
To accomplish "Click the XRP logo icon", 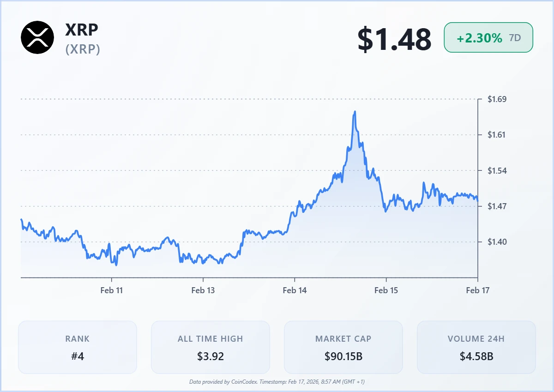I will point(37,37).
